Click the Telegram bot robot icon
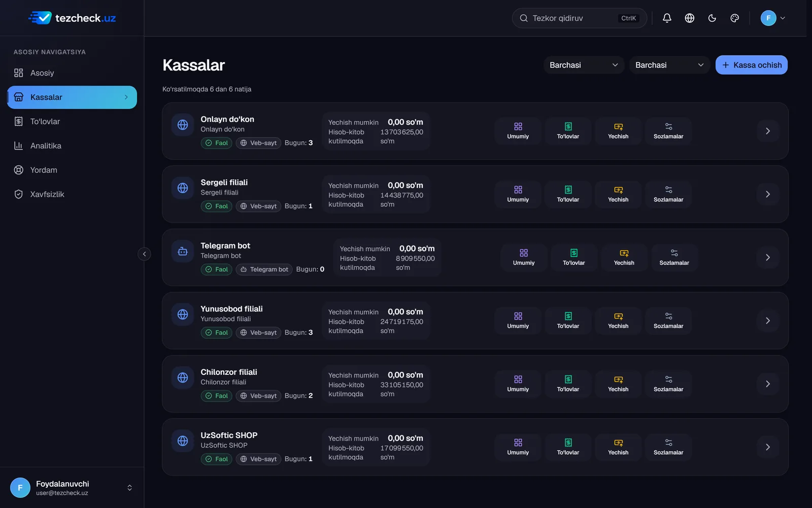The height and width of the screenshot is (508, 812). (183, 251)
